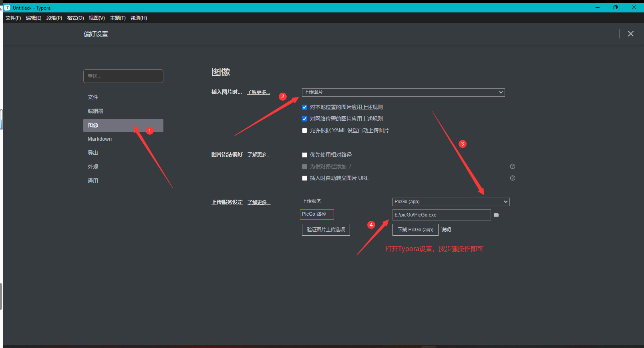Open the insert image action dropdown
The width and height of the screenshot is (644, 348).
pos(403,92)
